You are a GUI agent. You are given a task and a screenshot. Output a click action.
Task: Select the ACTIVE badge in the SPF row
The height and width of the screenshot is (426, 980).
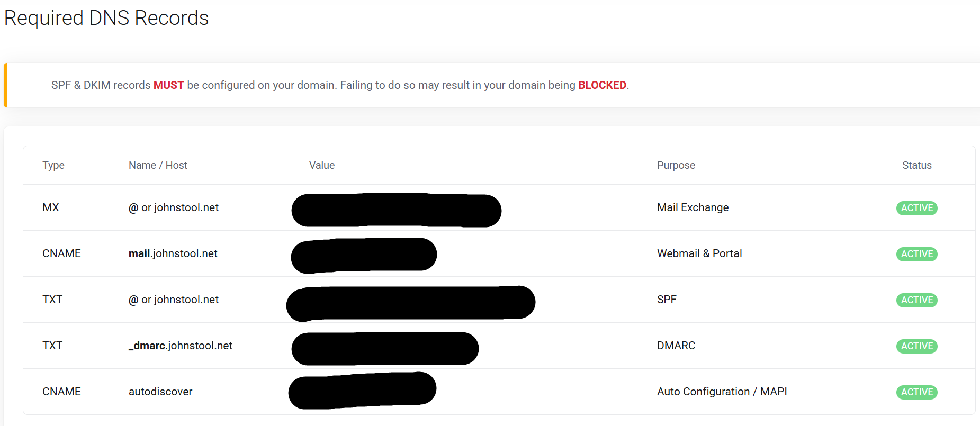pyautogui.click(x=916, y=300)
